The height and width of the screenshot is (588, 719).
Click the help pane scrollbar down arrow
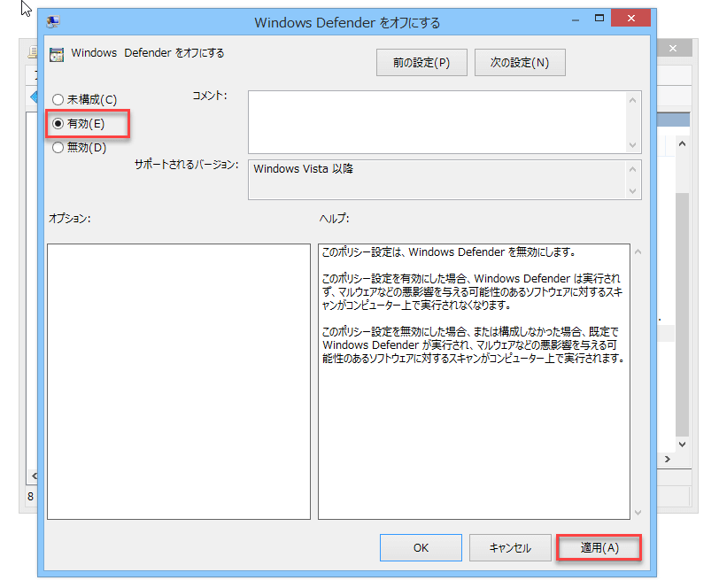(x=638, y=513)
